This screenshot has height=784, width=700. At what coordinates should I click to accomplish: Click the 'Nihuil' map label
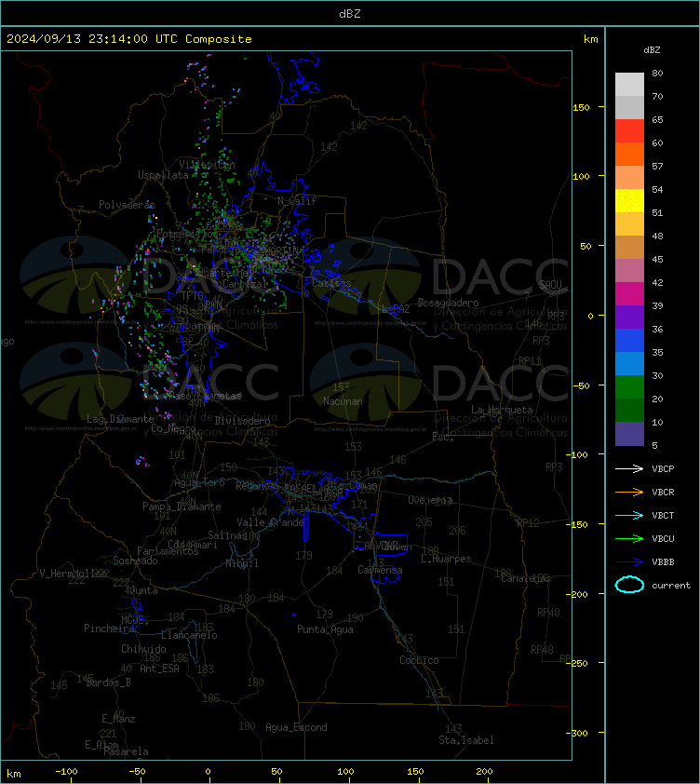tap(242, 563)
